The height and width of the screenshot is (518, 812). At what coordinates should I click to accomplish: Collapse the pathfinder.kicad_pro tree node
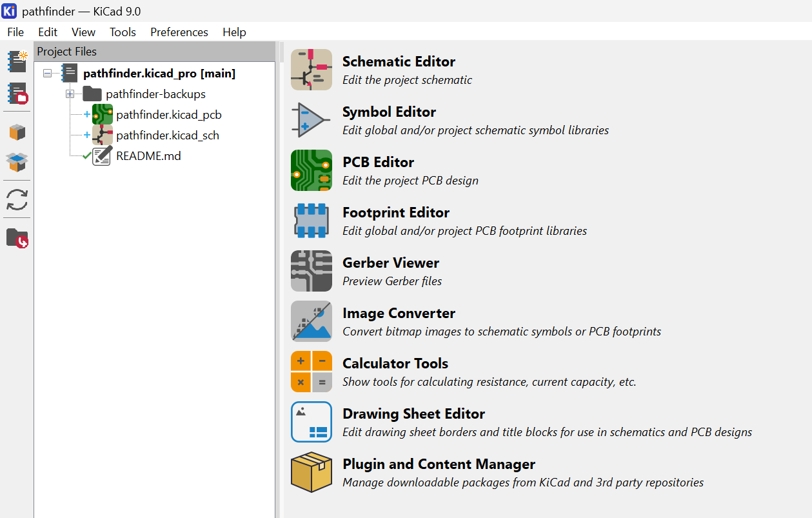[x=47, y=74]
